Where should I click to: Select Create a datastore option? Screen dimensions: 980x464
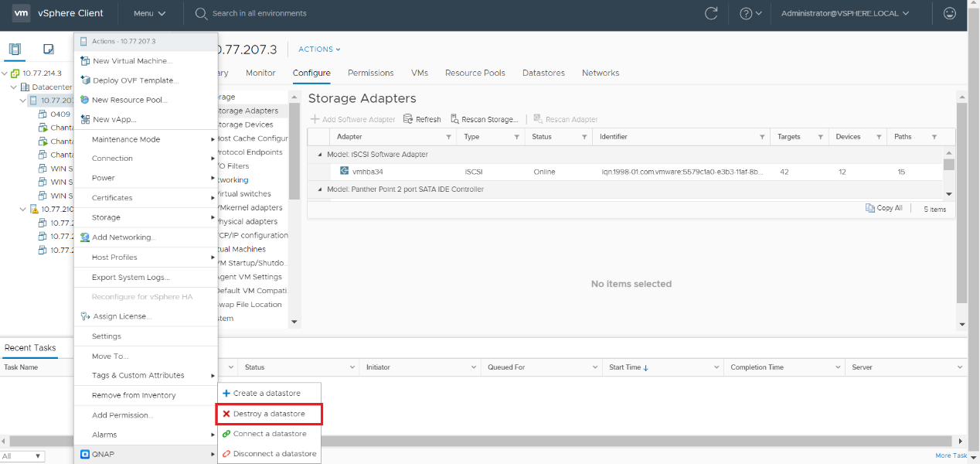266,394
